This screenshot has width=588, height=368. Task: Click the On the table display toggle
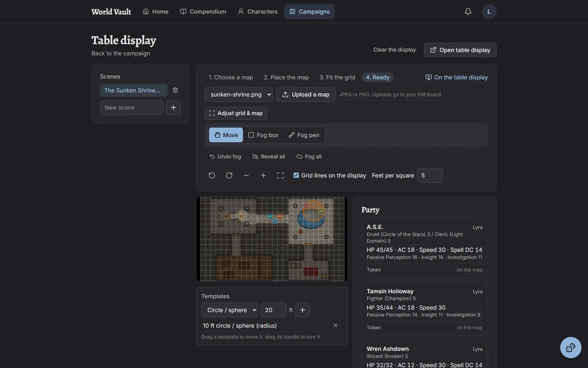click(457, 77)
